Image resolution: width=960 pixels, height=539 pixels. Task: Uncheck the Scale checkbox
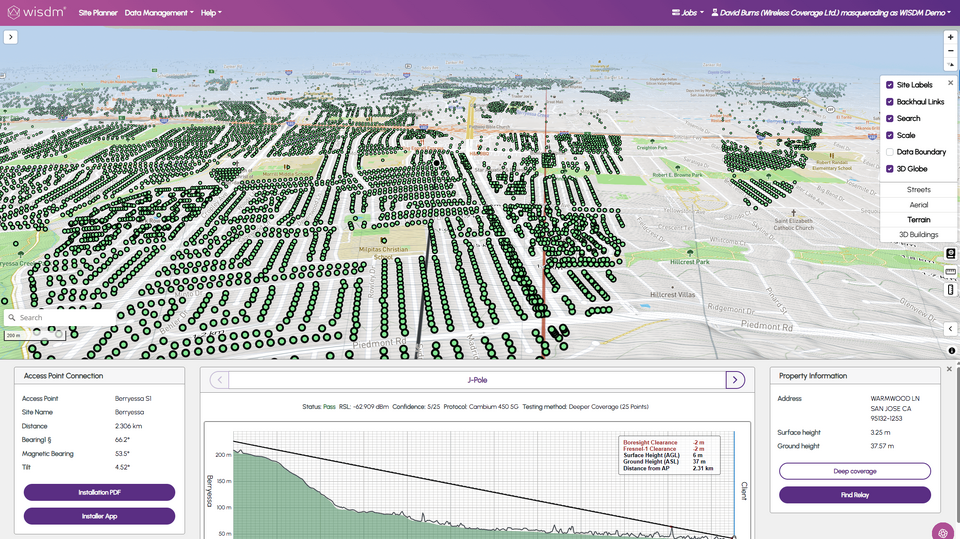890,135
